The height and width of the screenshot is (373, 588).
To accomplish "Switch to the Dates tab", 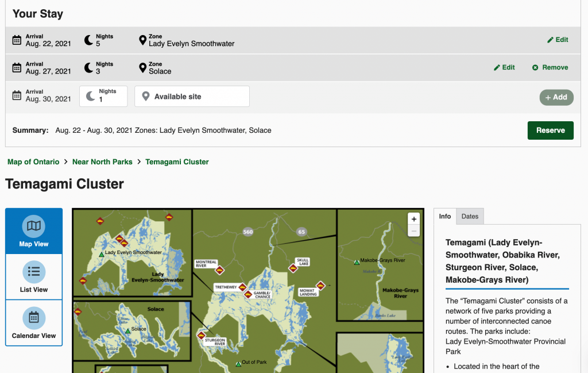I will (x=470, y=216).
